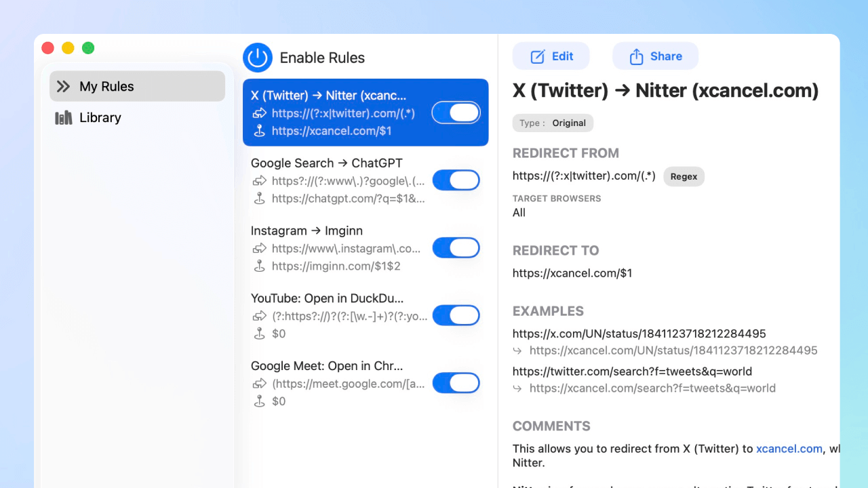
Task: Click the redirect-from arrow icon on X (Twitter) rule
Action: [259, 113]
